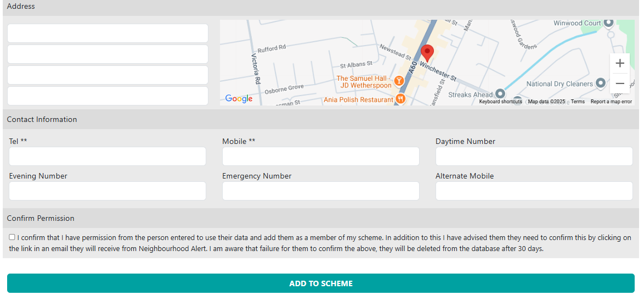The image size is (644, 295).
Task: Open the map Terms link
Action: (578, 102)
